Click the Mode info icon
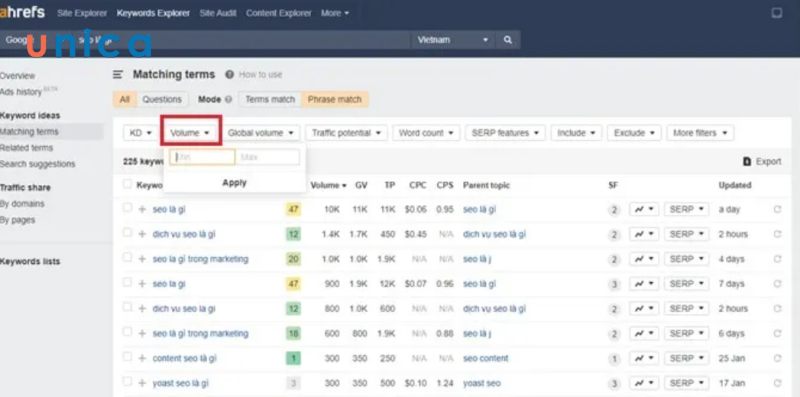The height and width of the screenshot is (397, 800). point(228,100)
